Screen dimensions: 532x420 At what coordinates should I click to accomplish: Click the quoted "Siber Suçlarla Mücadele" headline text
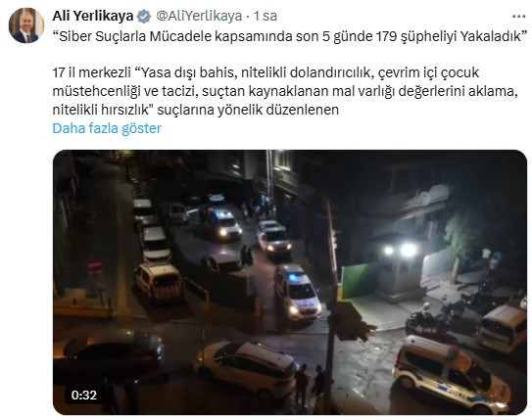coord(290,36)
